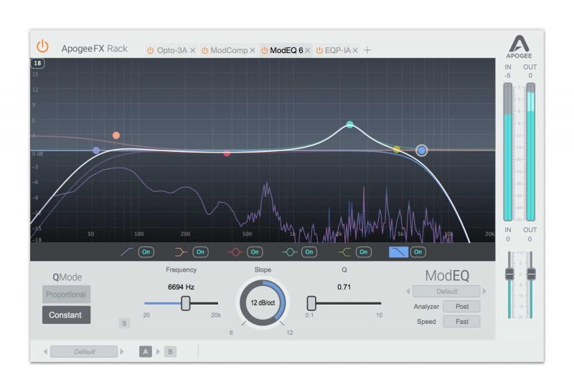Screen dimensions: 574x392
Task: Select the high-pass filter band icon
Action: pos(127,252)
